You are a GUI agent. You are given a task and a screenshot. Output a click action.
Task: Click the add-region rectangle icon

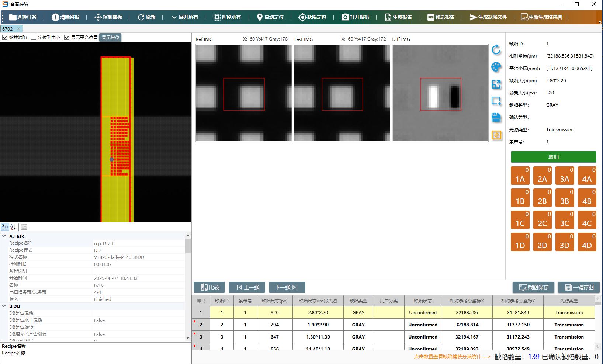click(x=496, y=101)
